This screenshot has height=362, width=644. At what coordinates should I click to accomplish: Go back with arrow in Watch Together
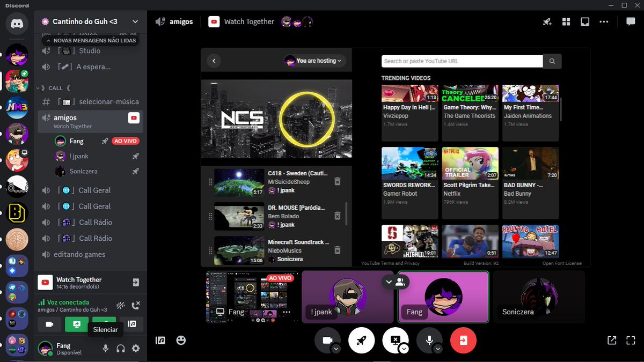214,61
